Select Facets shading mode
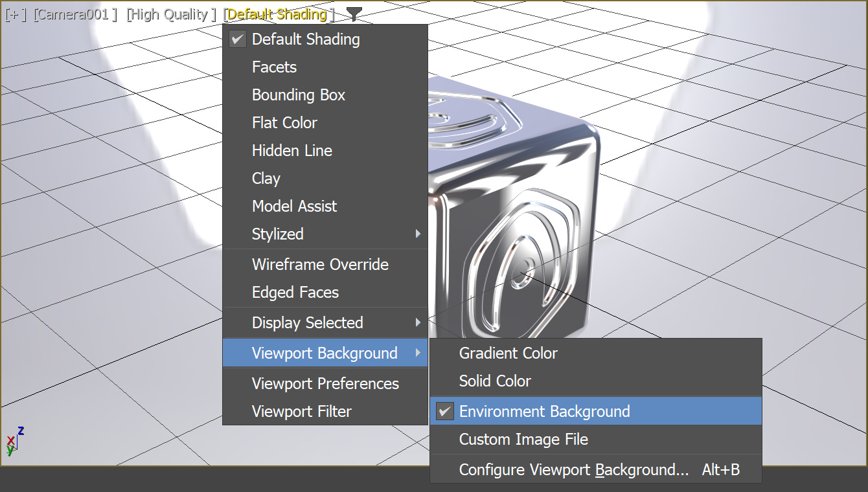 (273, 67)
